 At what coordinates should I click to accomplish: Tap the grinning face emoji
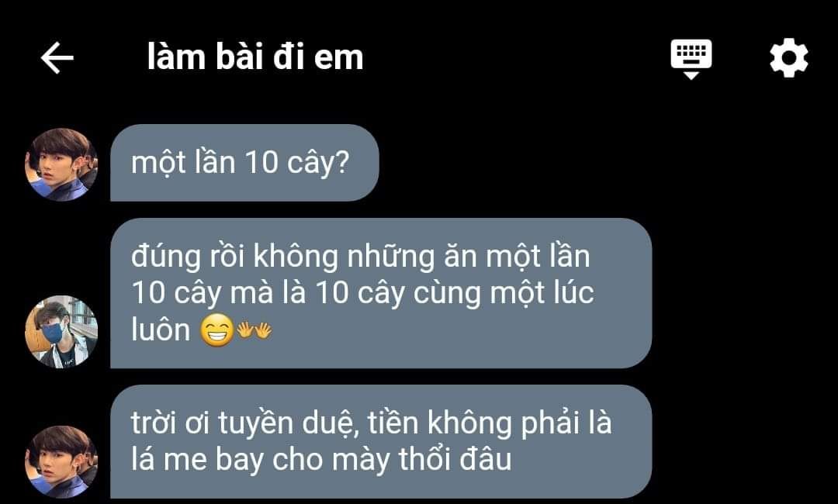(216, 330)
